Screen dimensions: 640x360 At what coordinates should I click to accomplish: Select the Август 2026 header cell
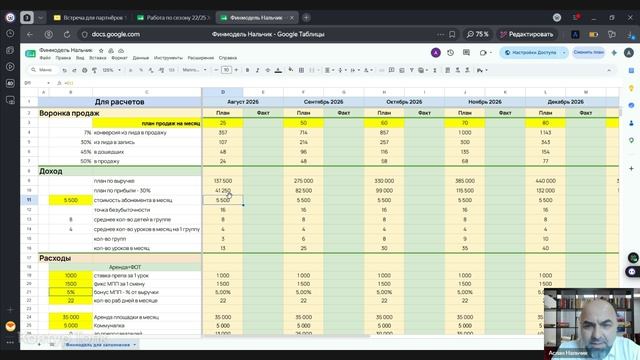pos(243,102)
